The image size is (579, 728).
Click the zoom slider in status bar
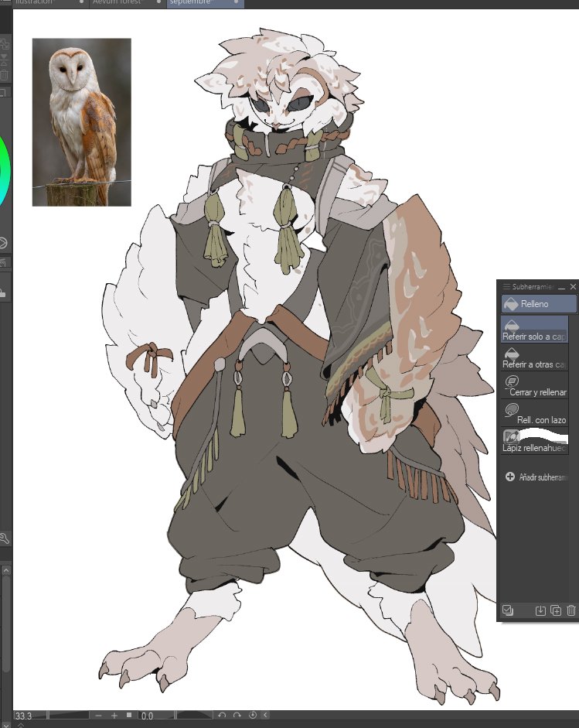(68, 716)
